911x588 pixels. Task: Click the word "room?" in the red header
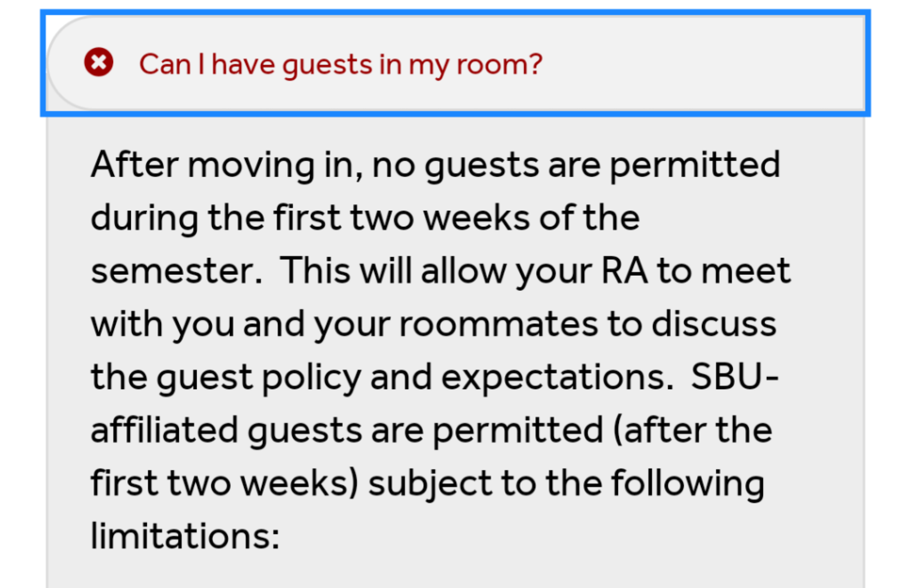pos(500,64)
